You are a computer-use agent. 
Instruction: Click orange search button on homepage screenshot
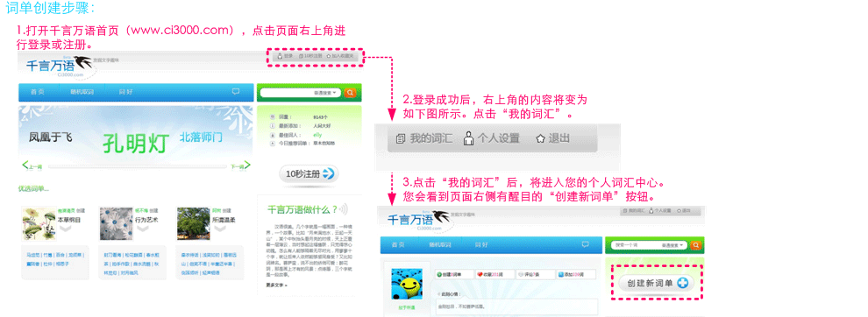[x=350, y=93]
